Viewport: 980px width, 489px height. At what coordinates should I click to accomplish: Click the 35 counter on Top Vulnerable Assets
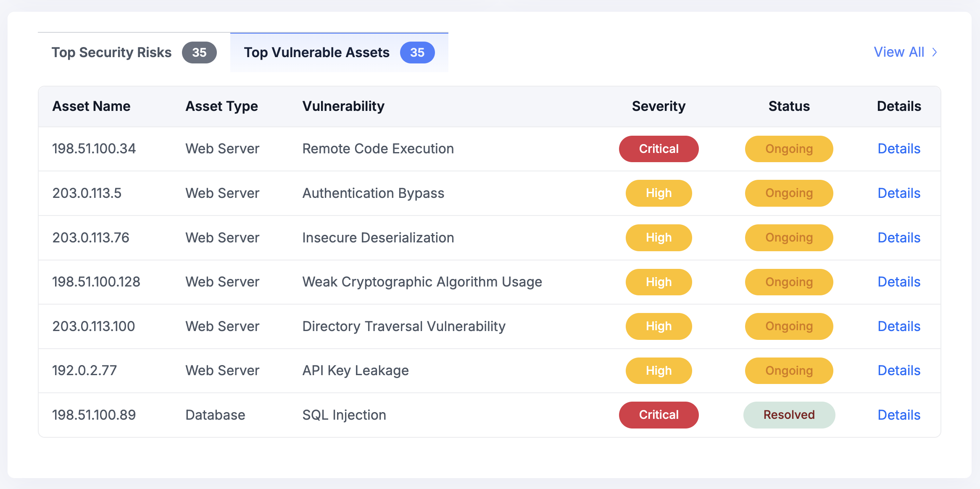point(417,52)
